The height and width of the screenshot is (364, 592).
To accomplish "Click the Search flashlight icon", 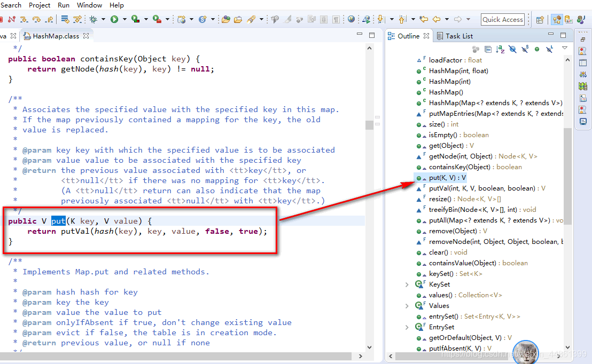I will [251, 19].
